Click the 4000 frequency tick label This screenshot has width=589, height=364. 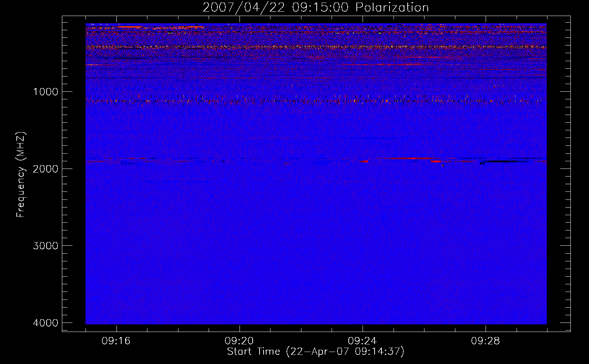pos(46,323)
